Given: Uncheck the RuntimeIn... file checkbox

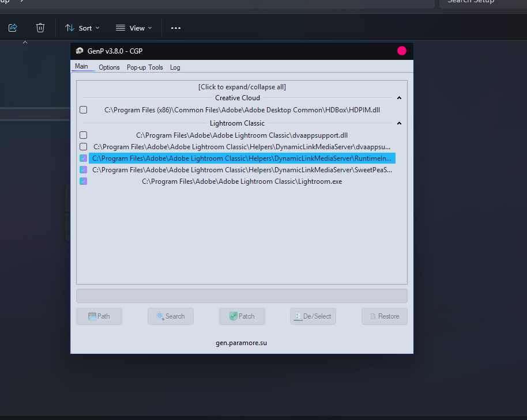Looking at the screenshot, I should point(84,158).
